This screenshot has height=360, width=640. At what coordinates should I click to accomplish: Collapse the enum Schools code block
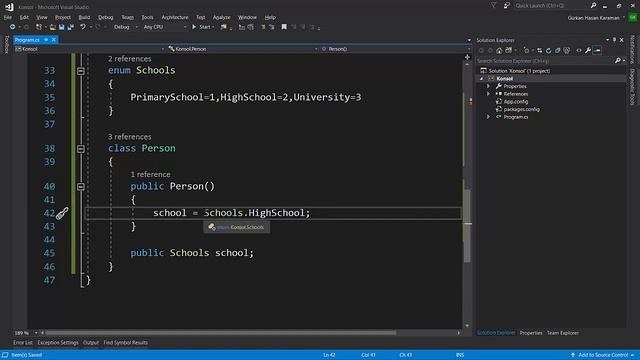click(81, 71)
